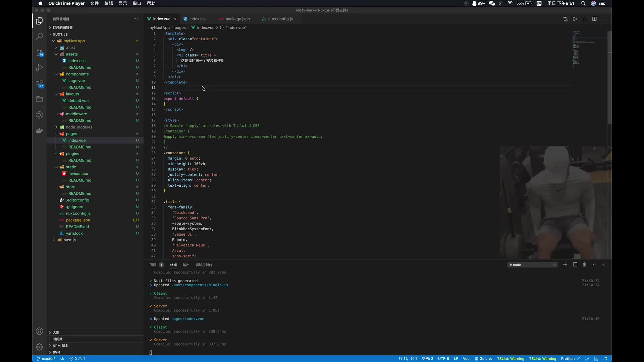644x362 pixels.
Task: Open the Explorer view in activity bar
Action: pyautogui.click(x=39, y=21)
